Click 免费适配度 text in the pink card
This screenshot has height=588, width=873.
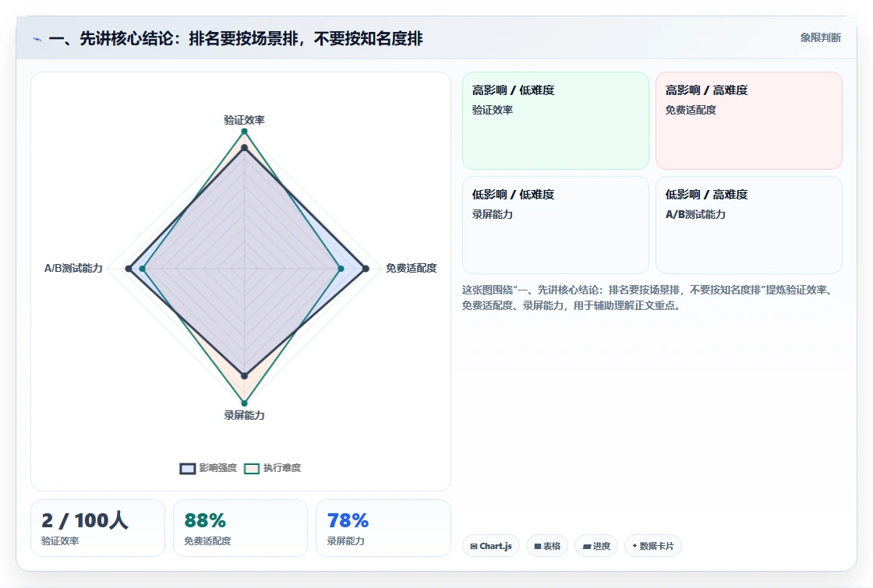pos(691,110)
